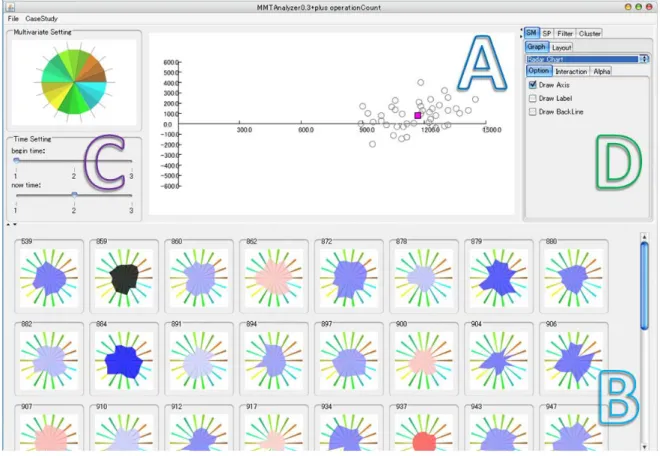Click the 'begin time:' label
Image resolution: width=660 pixels, height=456 pixels.
coord(28,151)
